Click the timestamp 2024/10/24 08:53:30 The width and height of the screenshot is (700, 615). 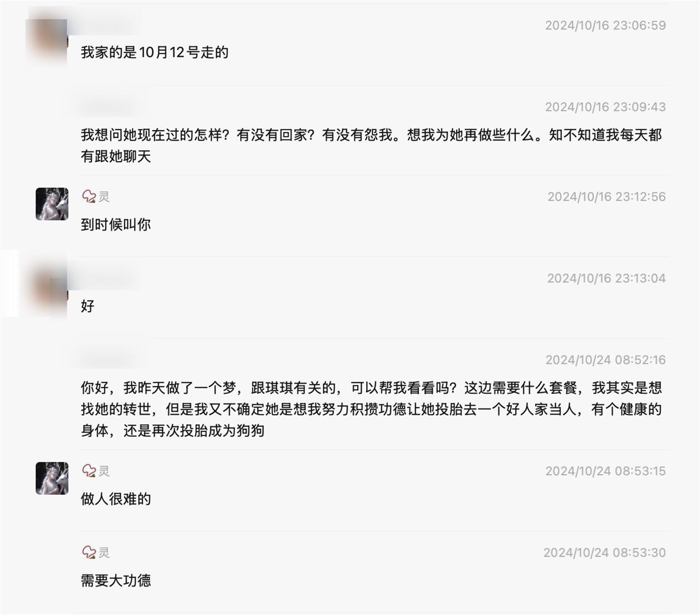pyautogui.click(x=604, y=553)
